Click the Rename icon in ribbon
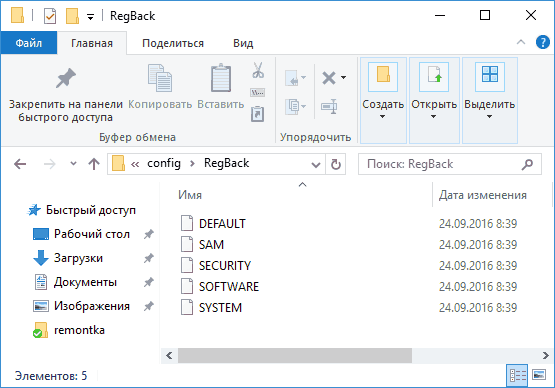The image size is (555, 388). [329, 107]
